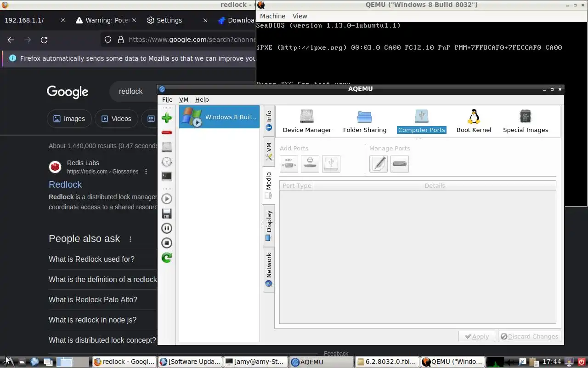Filter Google results by Images
The width and height of the screenshot is (588, 368).
click(x=69, y=119)
